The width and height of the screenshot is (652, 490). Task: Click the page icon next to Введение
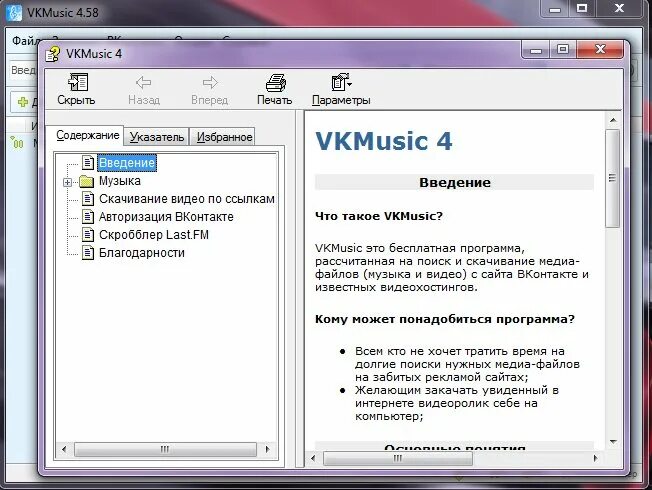(x=88, y=162)
